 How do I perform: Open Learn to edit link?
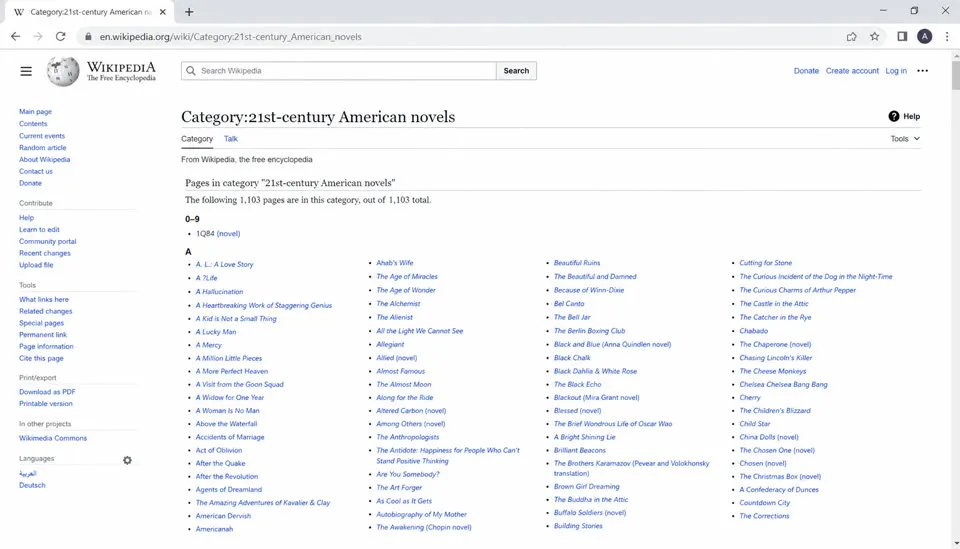39,230
